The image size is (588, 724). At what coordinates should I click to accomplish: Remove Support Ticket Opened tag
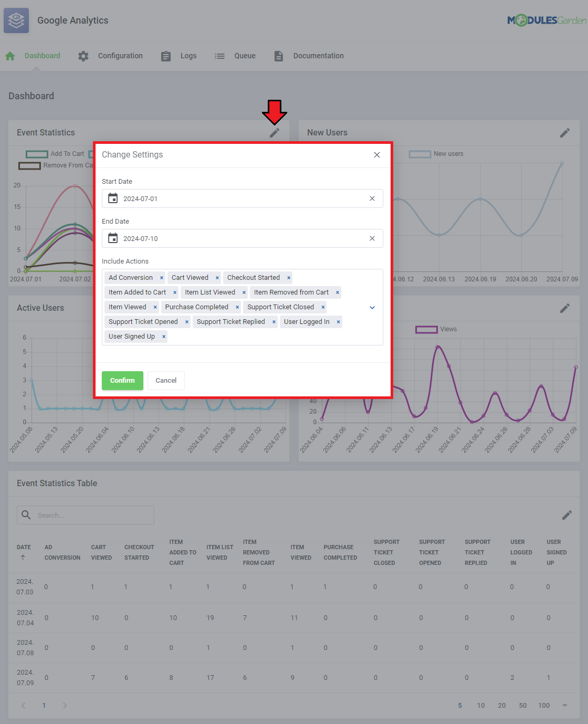click(187, 322)
